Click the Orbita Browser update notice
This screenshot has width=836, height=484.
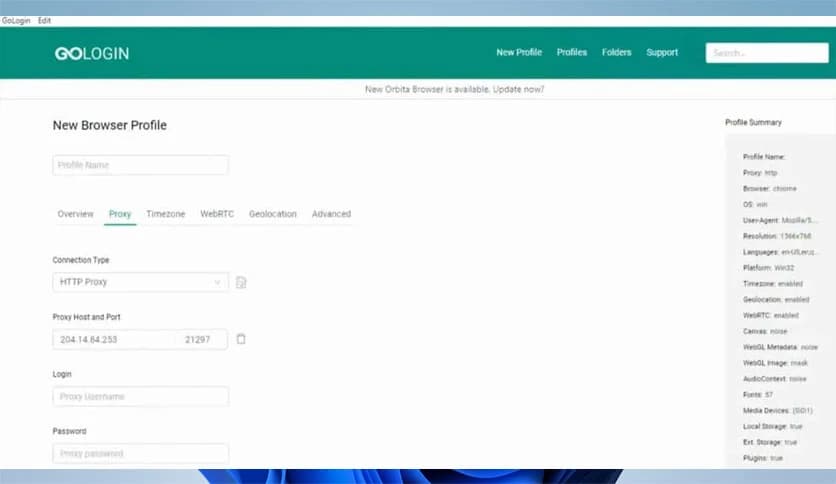(x=454, y=89)
